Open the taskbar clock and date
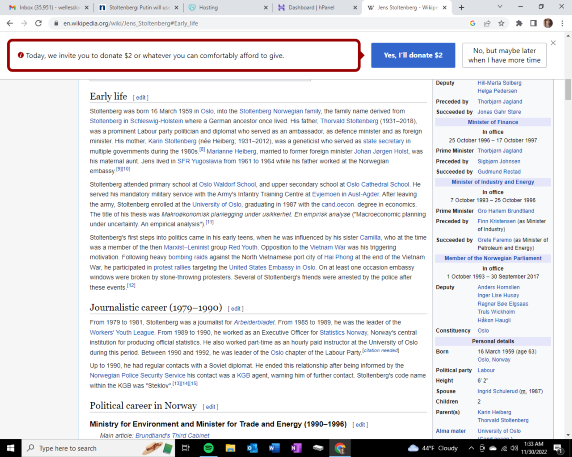 [534, 448]
